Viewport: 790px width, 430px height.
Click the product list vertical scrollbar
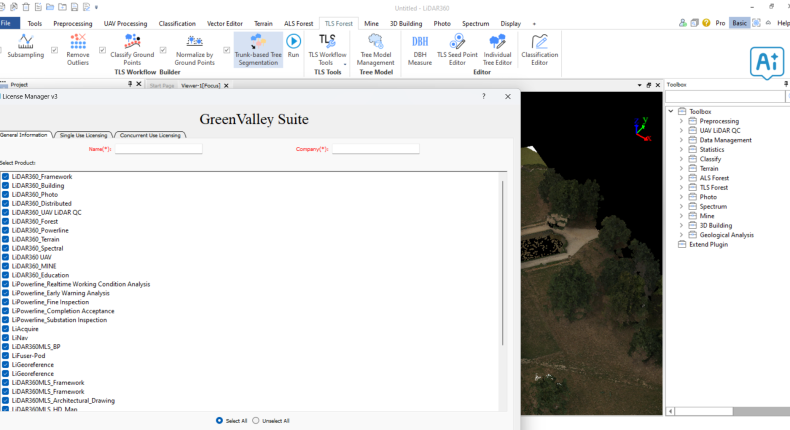[502, 263]
